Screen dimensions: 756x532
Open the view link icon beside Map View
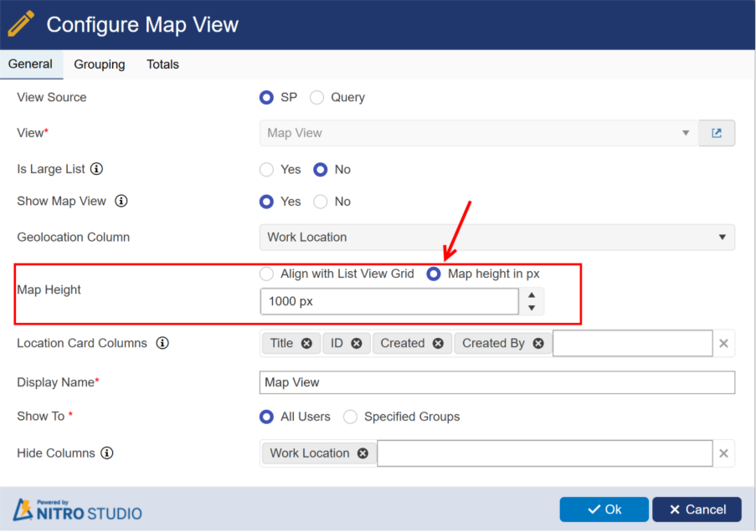point(717,133)
